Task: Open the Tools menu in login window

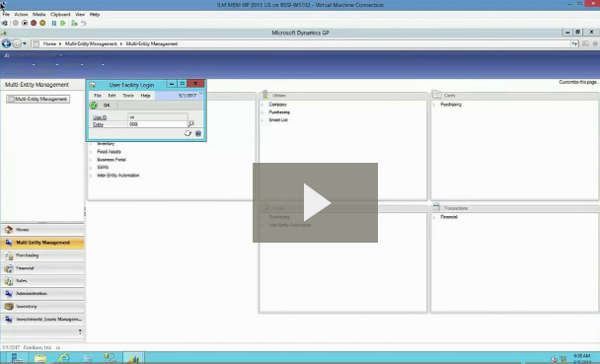Action: [128, 96]
